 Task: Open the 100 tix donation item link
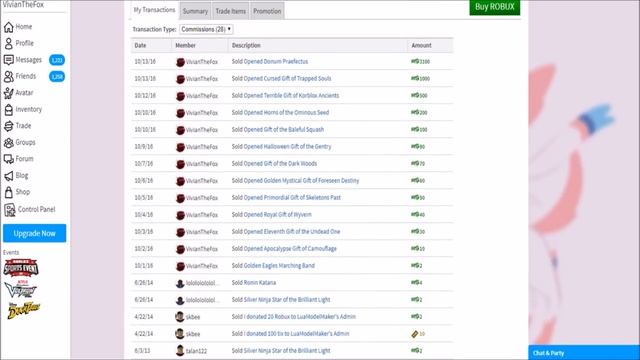tap(296, 333)
